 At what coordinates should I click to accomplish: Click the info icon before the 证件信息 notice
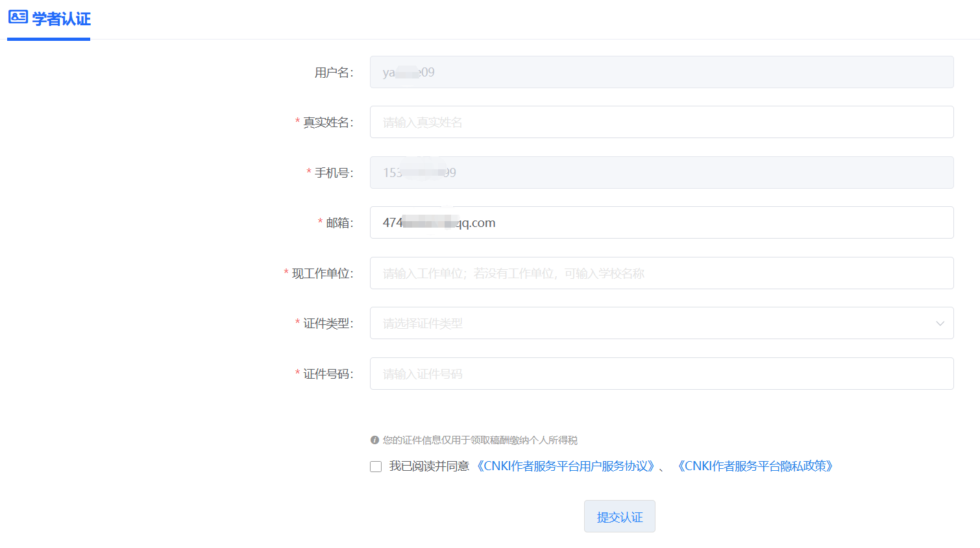coord(374,440)
